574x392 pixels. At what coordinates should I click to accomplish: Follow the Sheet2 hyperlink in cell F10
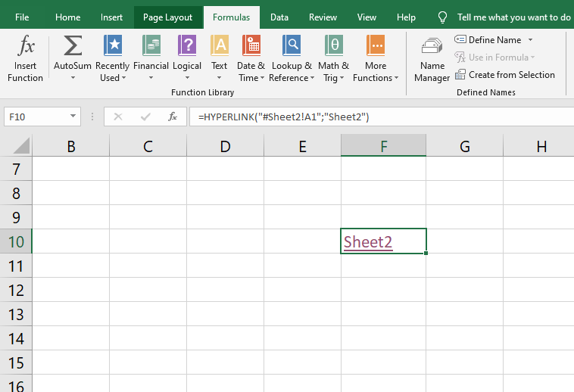[368, 242]
